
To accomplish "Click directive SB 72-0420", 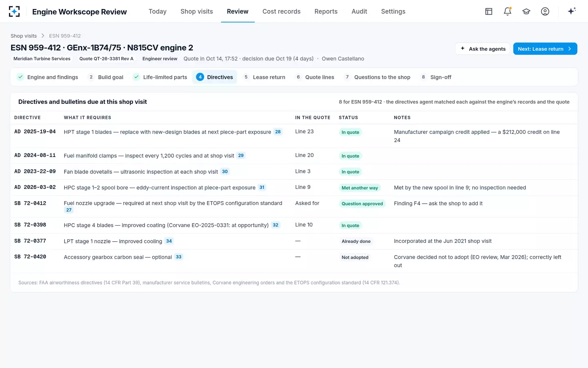I will pos(30,257).
